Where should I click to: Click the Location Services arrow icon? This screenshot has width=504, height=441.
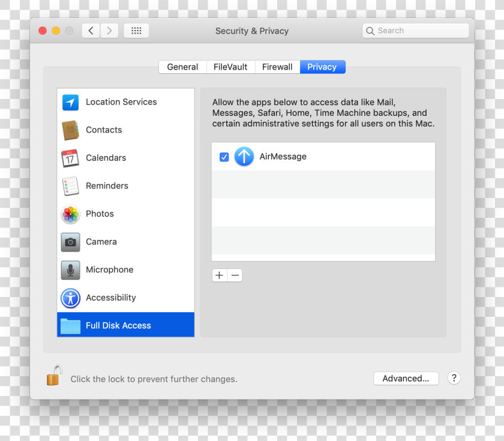pyautogui.click(x=70, y=102)
